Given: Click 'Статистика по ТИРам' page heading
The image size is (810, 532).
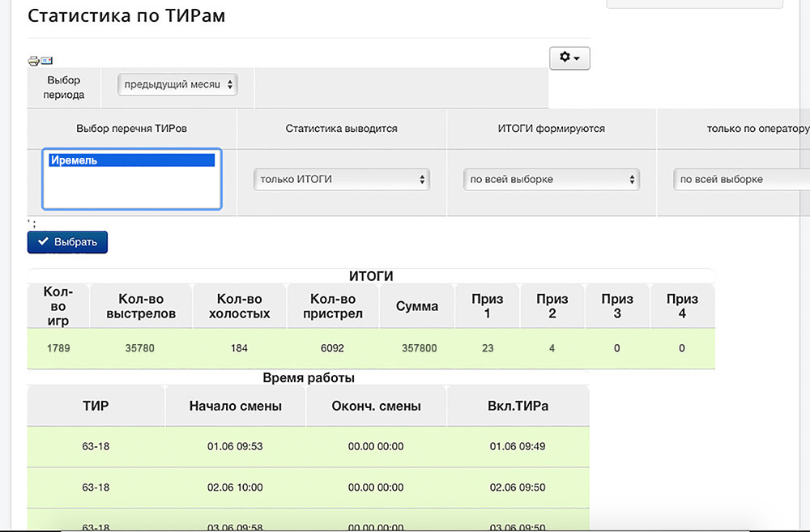Looking at the screenshot, I should tap(126, 15).
